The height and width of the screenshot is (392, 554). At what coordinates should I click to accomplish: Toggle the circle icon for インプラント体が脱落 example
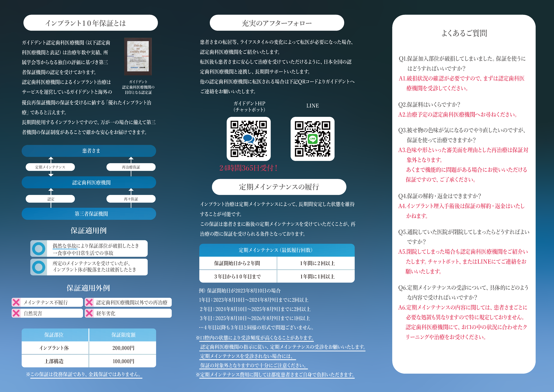39,267
